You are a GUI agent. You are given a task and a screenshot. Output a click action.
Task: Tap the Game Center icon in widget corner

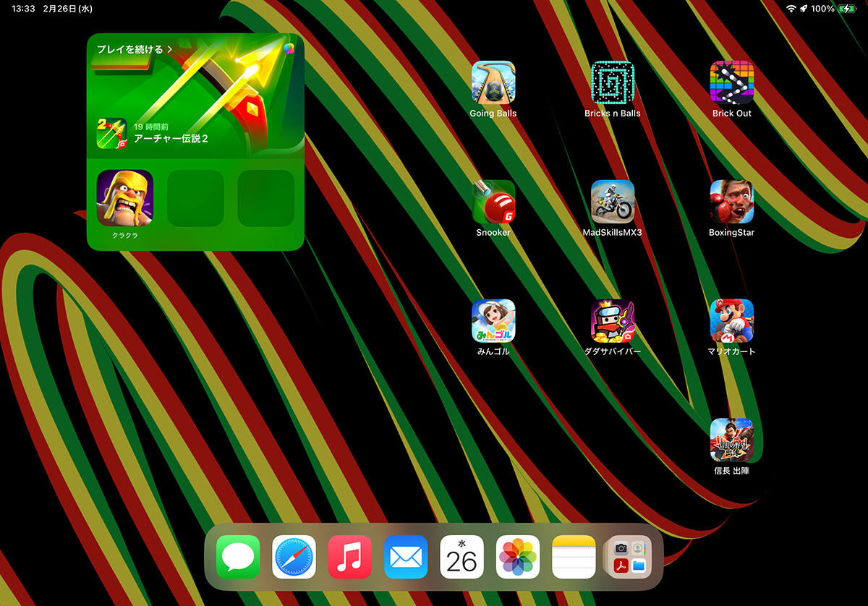(x=289, y=48)
